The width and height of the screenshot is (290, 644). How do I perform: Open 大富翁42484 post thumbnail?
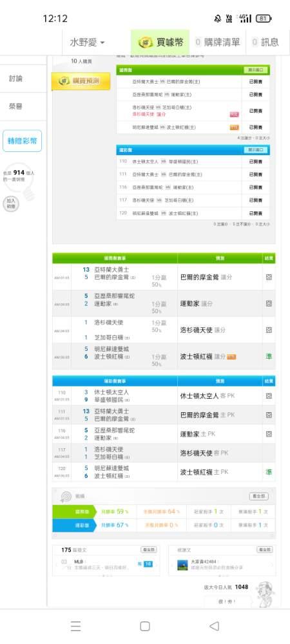182,565
